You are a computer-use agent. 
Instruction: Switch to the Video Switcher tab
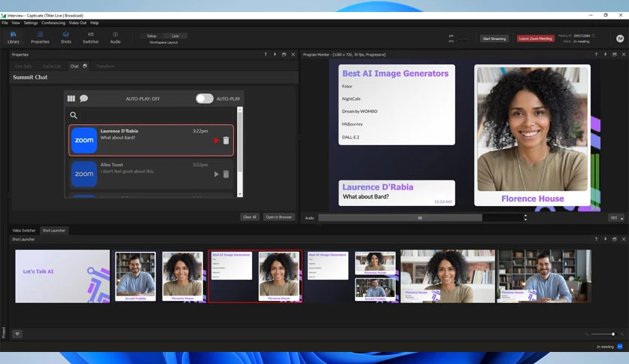(24, 230)
